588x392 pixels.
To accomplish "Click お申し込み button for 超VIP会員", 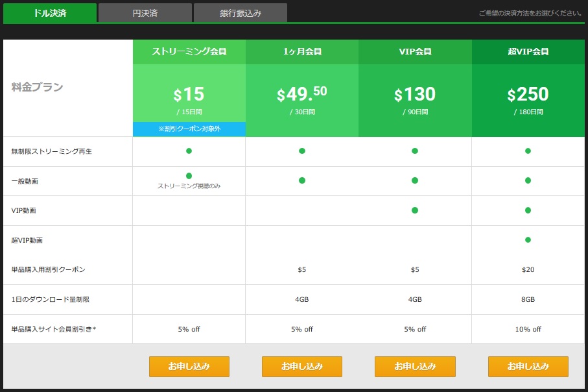I will [528, 366].
